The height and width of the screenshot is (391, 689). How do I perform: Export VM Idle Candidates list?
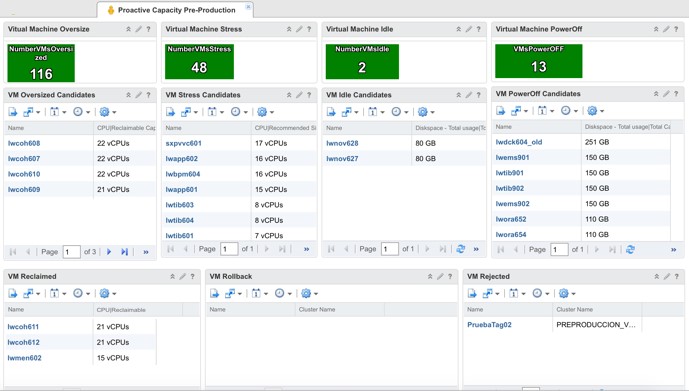(331, 112)
